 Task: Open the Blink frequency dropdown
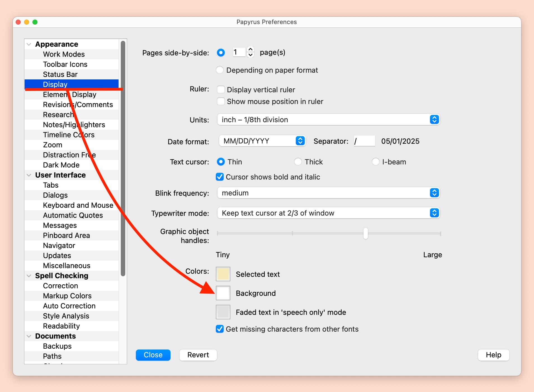pyautogui.click(x=329, y=193)
